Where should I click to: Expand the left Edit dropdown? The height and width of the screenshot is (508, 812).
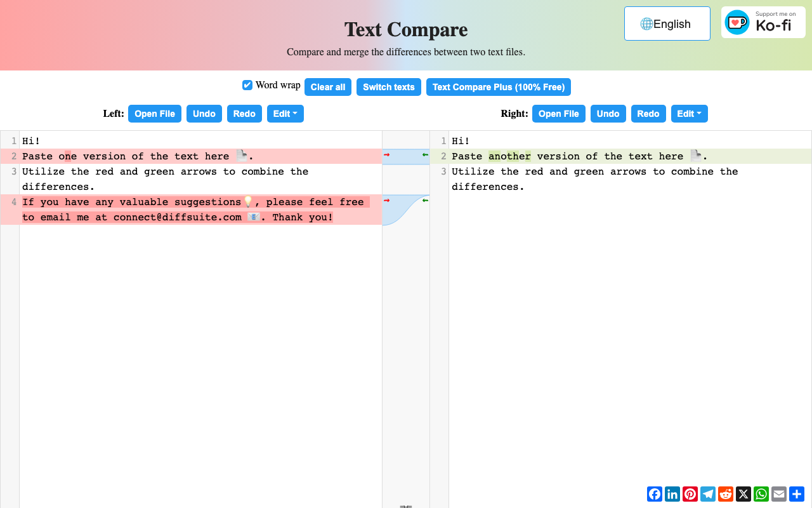[x=285, y=114]
